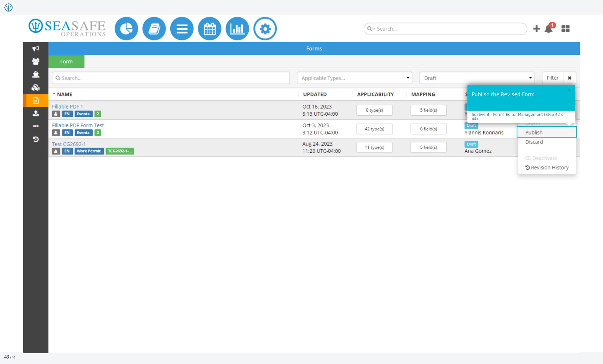Click the 8 type(s) applicability button
The image size is (603, 364).
374,110
